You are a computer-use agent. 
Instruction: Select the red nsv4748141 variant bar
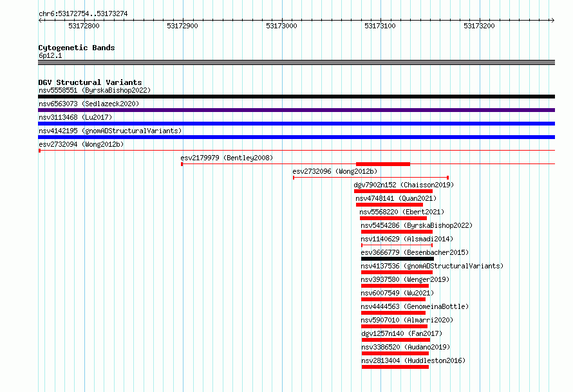389,205
